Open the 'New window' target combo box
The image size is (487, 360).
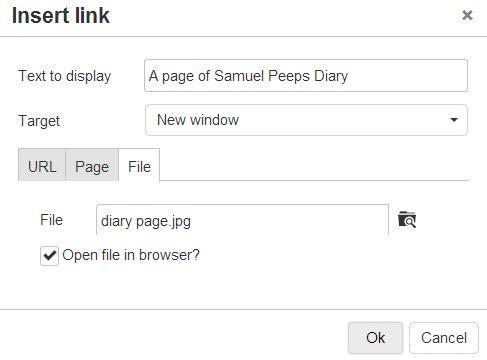click(306, 120)
